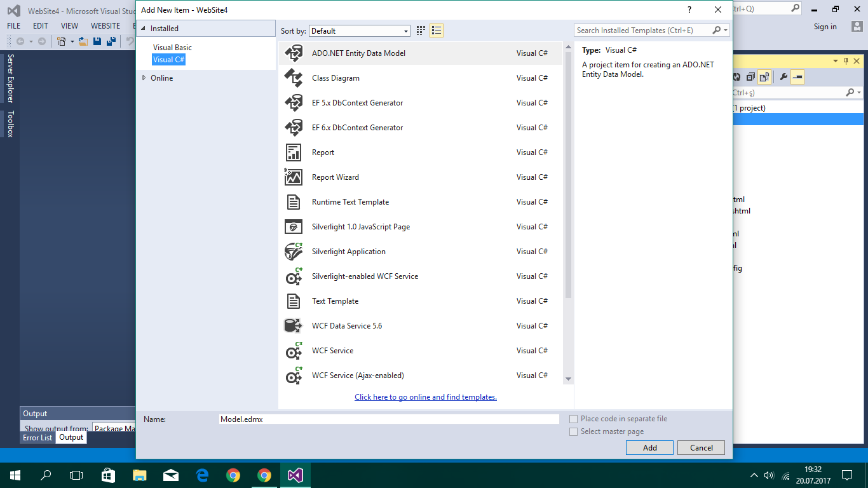Open Solution Explorer window position dropdown
Image resolution: width=868 pixels, height=488 pixels.
click(836, 61)
